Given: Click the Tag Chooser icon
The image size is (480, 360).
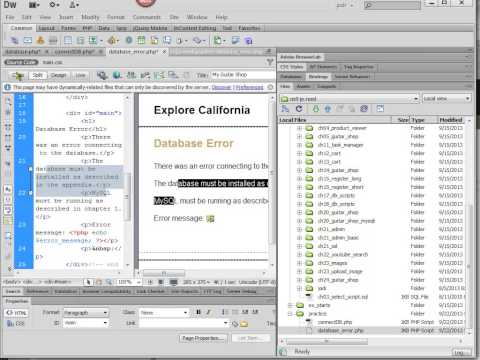Looking at the screenshot, I should pyautogui.click(x=236, y=41).
